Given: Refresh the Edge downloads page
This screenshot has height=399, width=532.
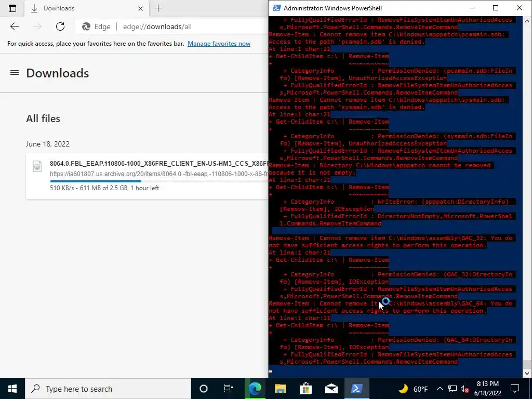Looking at the screenshot, I should pos(60,26).
